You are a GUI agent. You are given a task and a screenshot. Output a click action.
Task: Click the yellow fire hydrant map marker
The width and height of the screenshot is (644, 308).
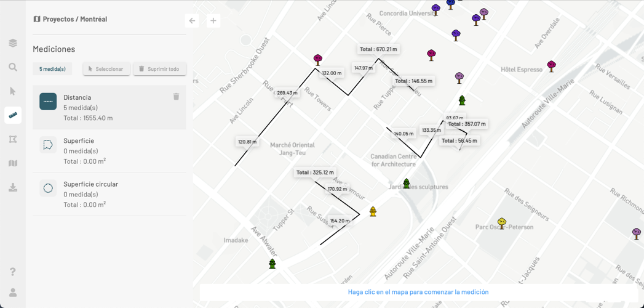pyautogui.click(x=373, y=211)
